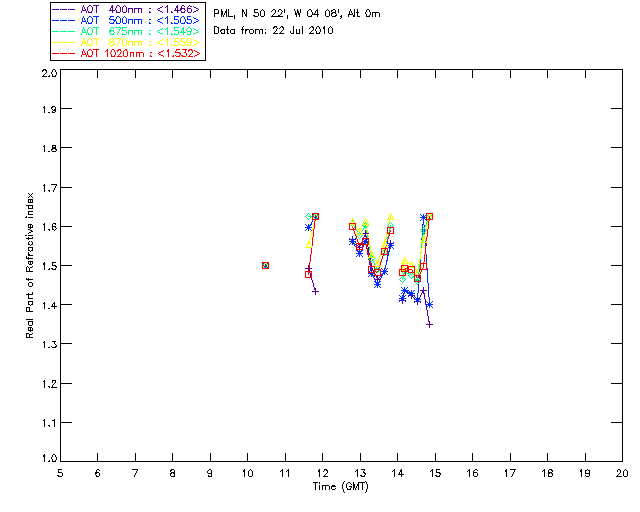Screen dimensions: 640x512
Task: Click the red dashed line sample for 1020nm
Action: (x=64, y=53)
